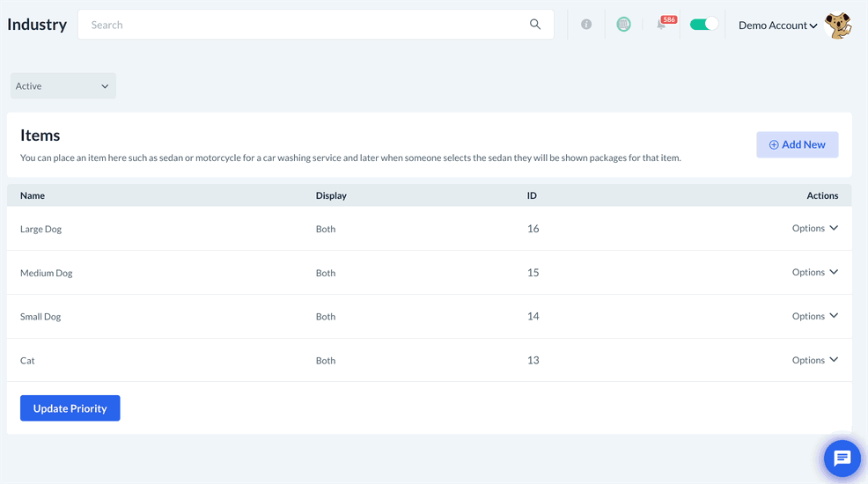The height and width of the screenshot is (484, 868).
Task: Click the search magnifier icon
Action: [534, 25]
